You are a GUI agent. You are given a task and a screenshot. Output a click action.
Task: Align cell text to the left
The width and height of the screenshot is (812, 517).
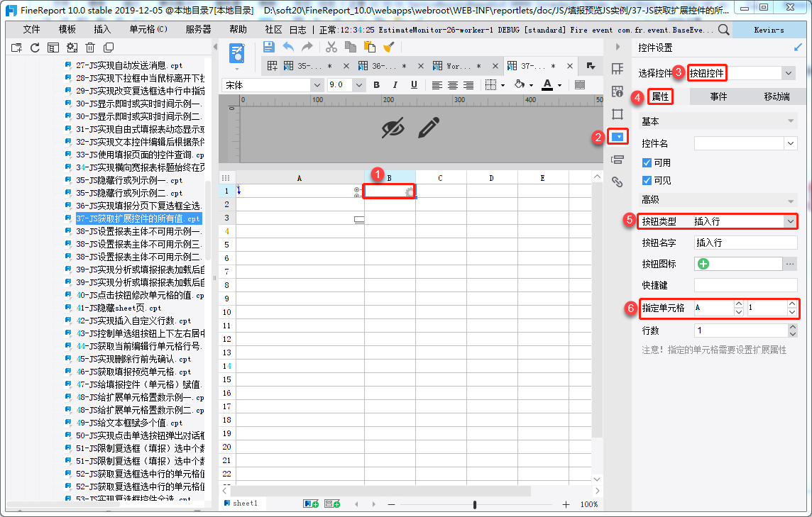(x=437, y=85)
